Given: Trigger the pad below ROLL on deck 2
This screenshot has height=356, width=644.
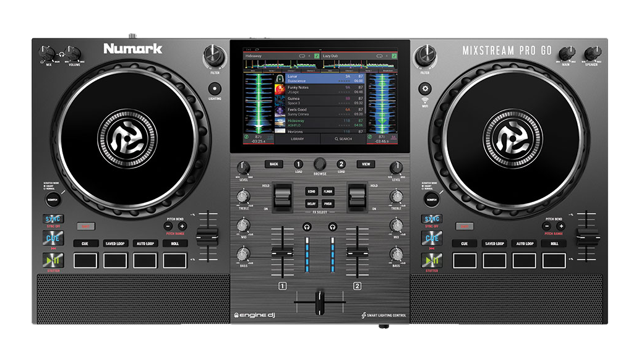Looking at the screenshot, I should pos(554,260).
